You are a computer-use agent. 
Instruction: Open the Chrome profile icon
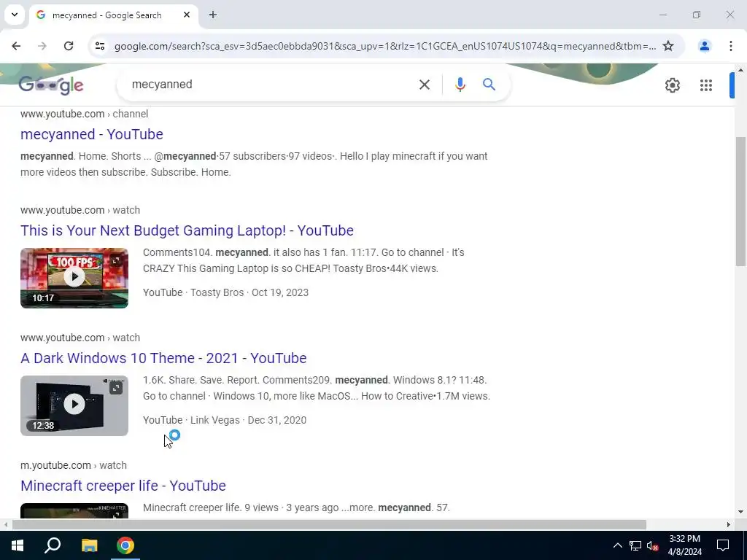coord(704,46)
